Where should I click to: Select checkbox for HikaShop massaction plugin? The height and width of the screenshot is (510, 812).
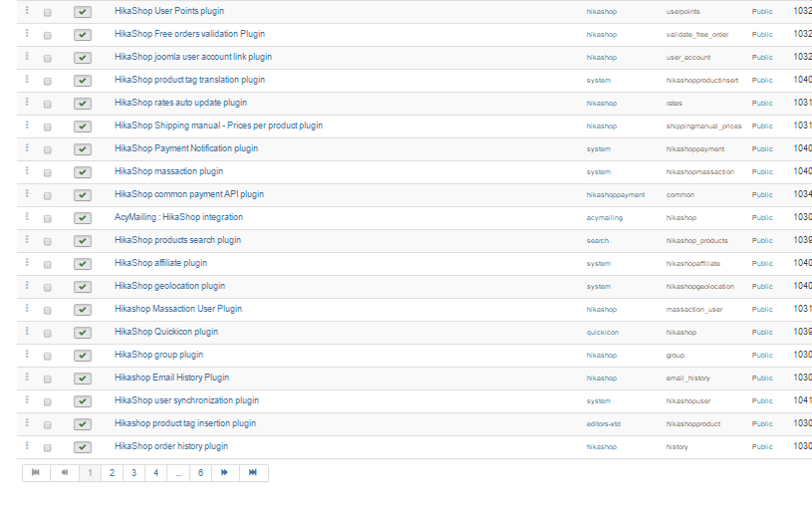coord(48,172)
